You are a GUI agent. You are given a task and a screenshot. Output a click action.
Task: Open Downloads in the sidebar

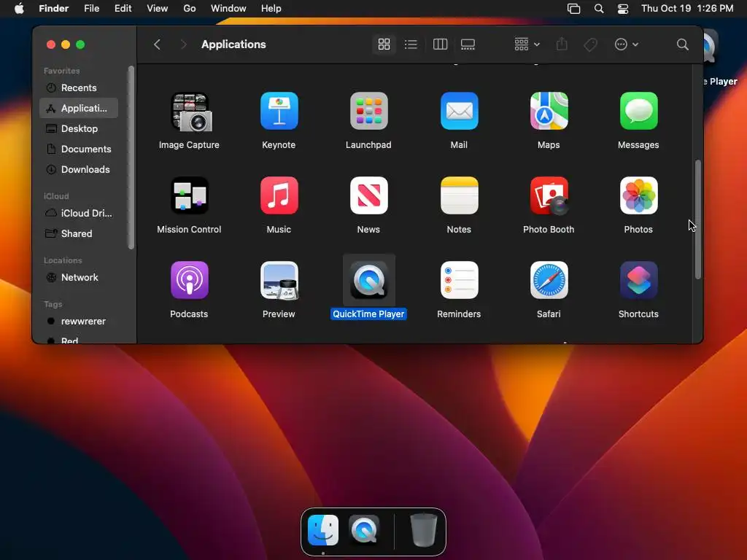(79, 169)
